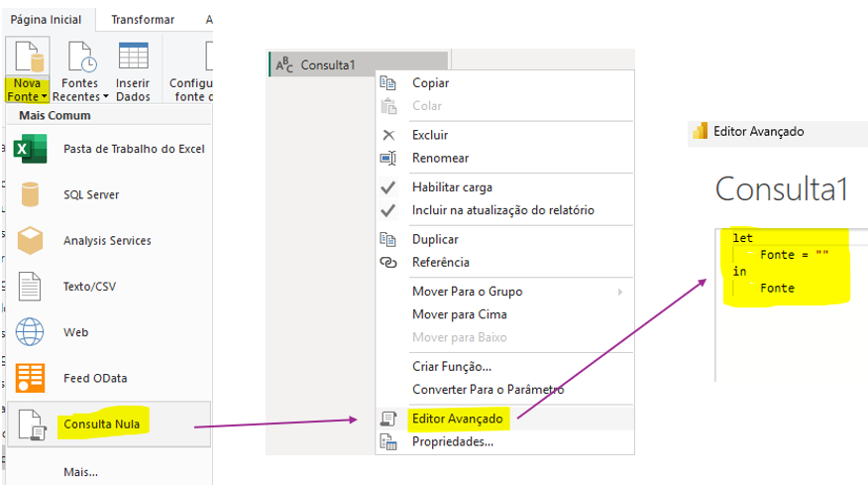Image resolution: width=868 pixels, height=485 pixels.
Task: Switch to the Transformar ribbon tab
Action: [x=143, y=20]
